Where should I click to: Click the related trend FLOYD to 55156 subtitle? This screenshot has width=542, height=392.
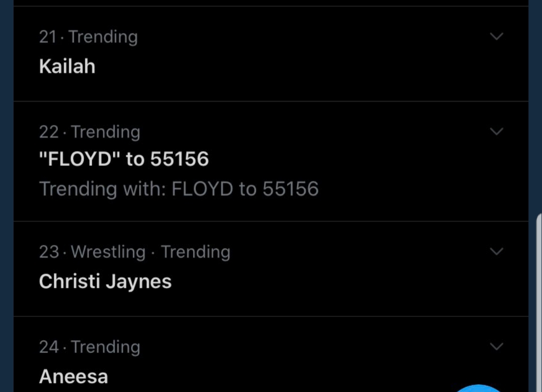(x=245, y=189)
